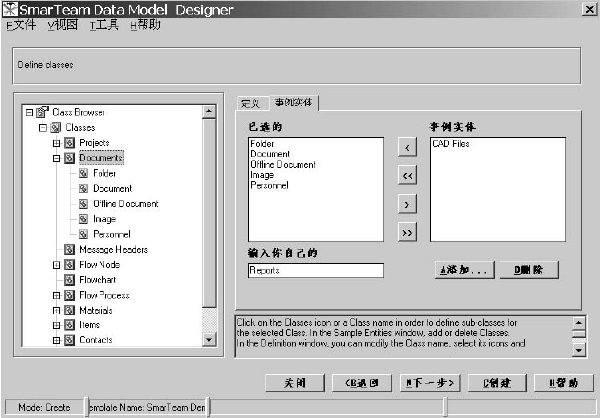Click the 返回 back button
This screenshot has width=600, height=418.
tap(362, 383)
